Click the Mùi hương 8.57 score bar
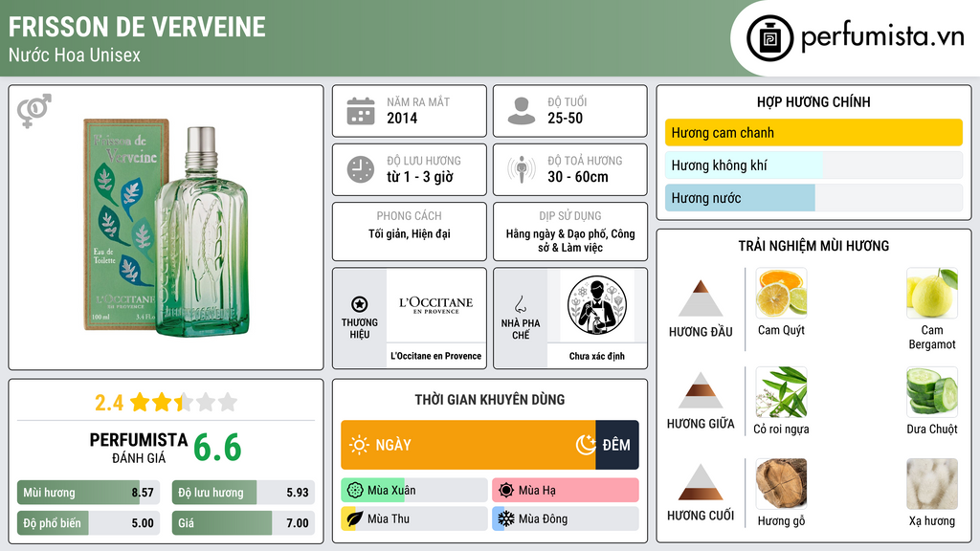The height and width of the screenshot is (551, 980). tap(89, 493)
